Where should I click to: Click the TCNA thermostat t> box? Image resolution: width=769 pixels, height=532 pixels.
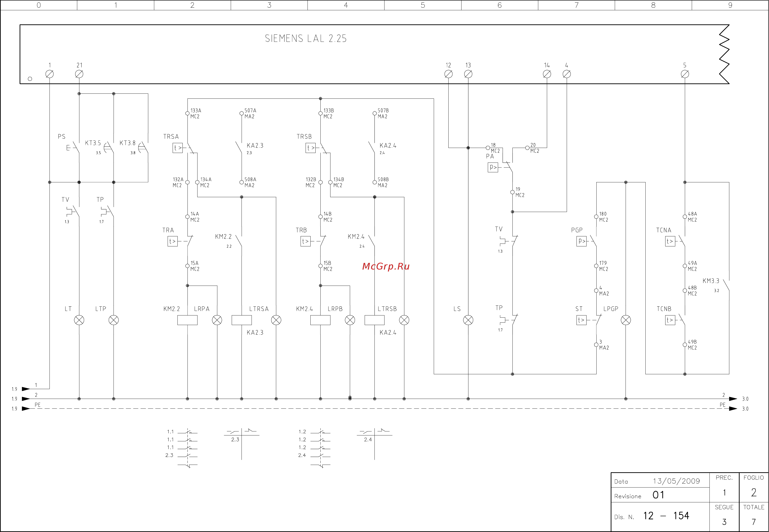[x=670, y=241]
